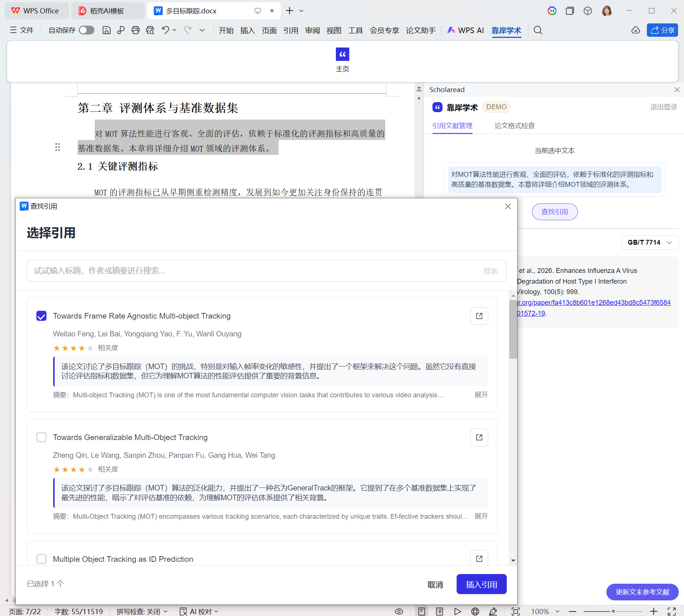684x616 pixels.
Task: Click the fit page zoom icon
Action: point(516,612)
